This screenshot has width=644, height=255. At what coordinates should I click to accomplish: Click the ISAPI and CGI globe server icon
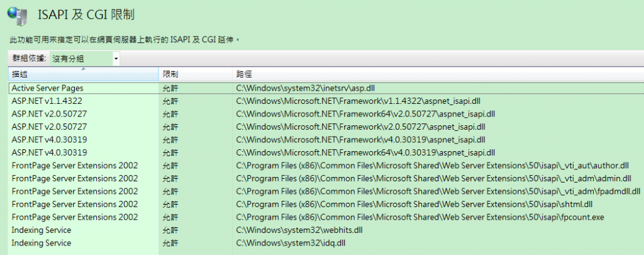click(18, 16)
